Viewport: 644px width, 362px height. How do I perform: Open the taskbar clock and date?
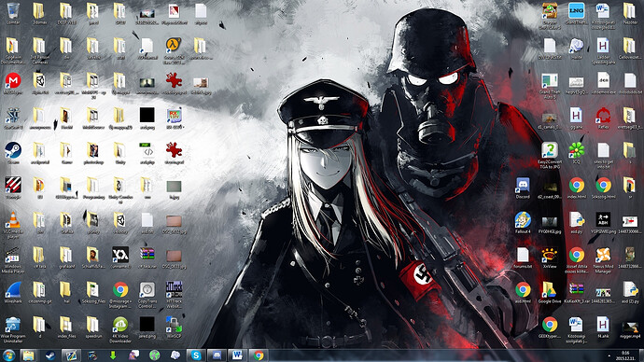coord(625,355)
